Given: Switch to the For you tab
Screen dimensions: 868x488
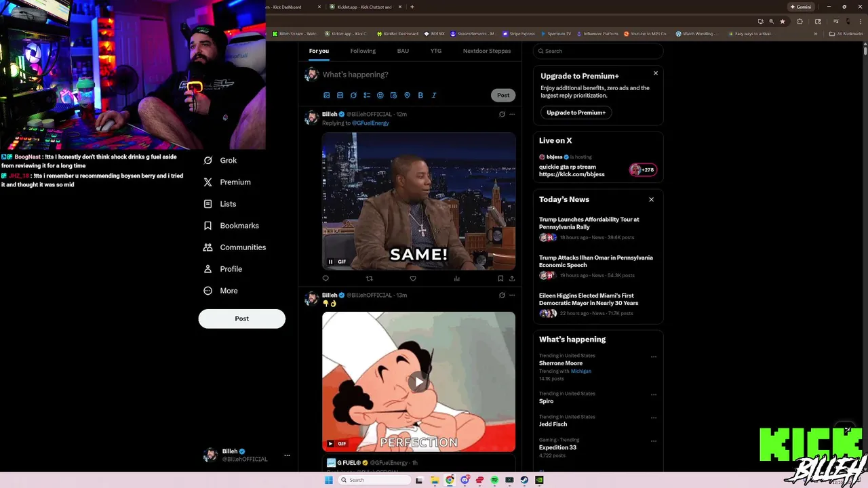Looking at the screenshot, I should pos(319,51).
